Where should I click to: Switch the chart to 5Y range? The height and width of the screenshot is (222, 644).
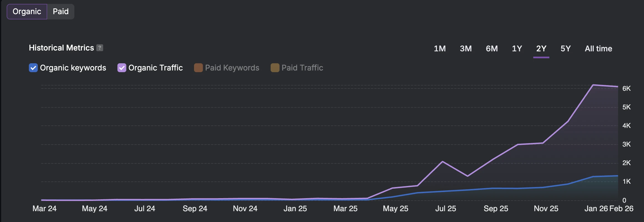[565, 49]
